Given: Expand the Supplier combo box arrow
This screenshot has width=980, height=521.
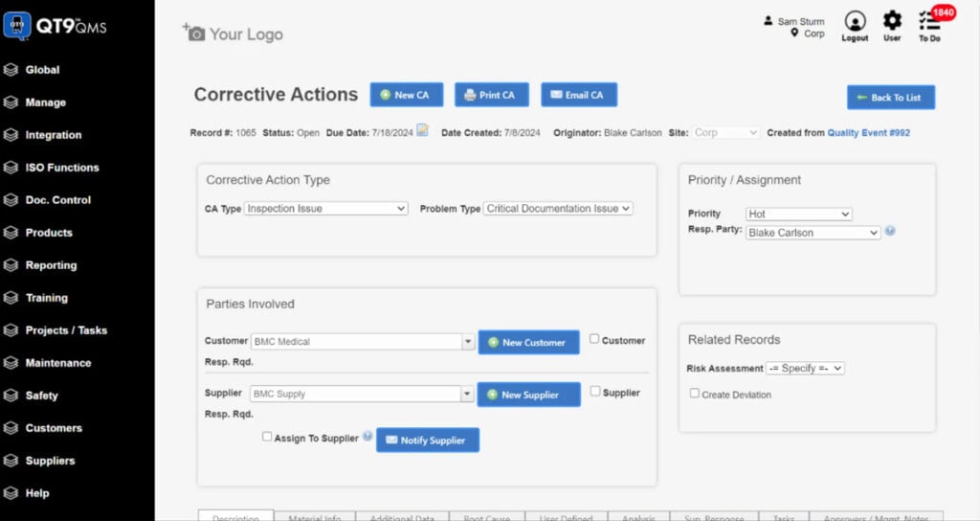Looking at the screenshot, I should tap(467, 394).
